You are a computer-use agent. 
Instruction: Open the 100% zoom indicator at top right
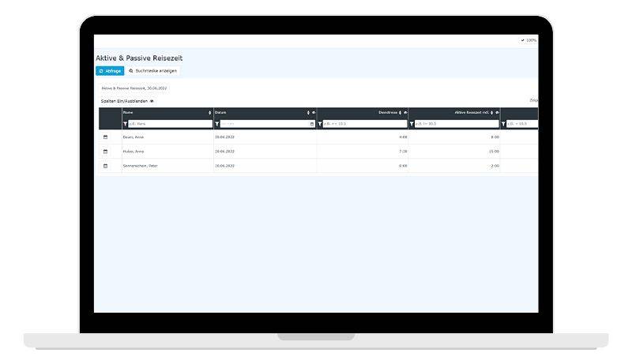click(529, 40)
